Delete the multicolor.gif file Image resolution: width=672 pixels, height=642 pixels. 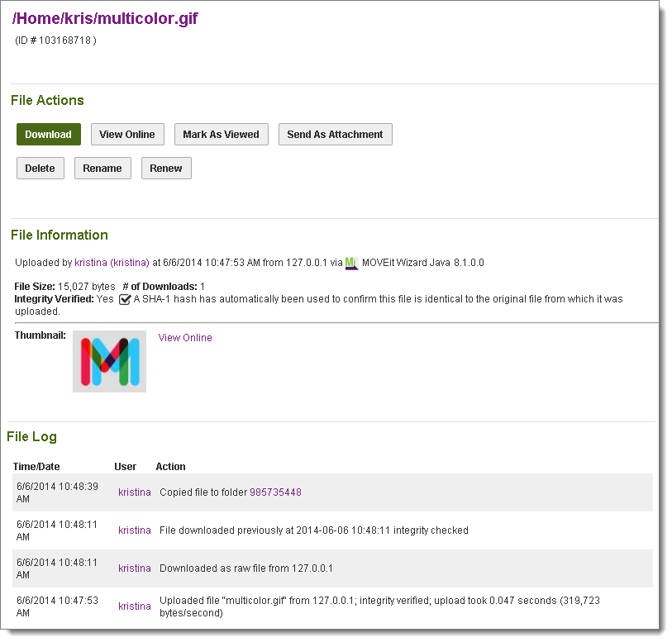(40, 168)
